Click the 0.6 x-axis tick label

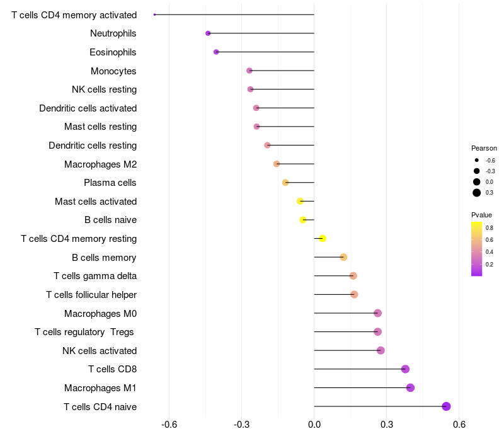click(x=459, y=425)
